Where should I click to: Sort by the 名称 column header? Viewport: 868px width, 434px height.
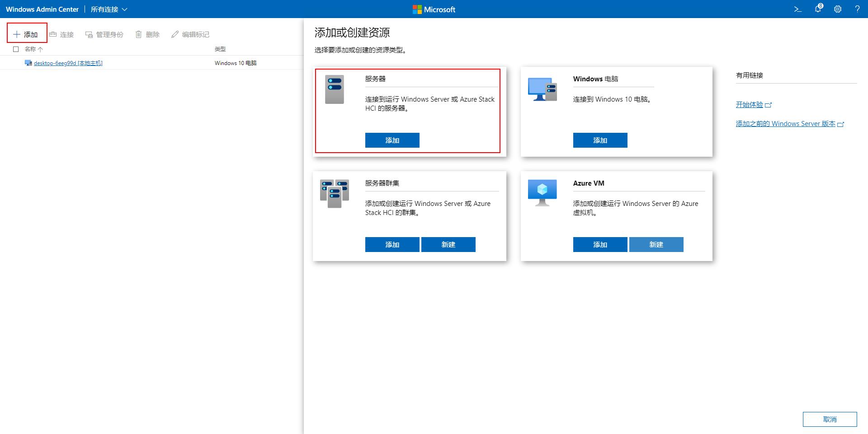33,49
